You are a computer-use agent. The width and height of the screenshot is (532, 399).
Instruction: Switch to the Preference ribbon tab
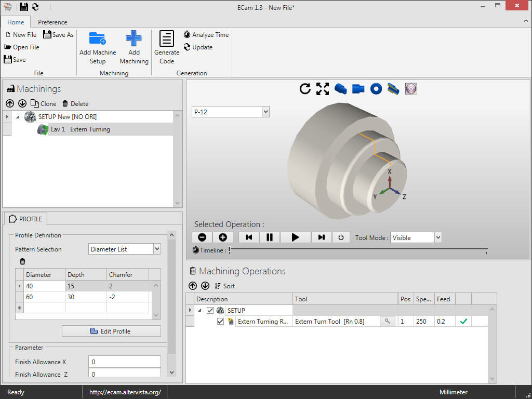click(x=52, y=22)
